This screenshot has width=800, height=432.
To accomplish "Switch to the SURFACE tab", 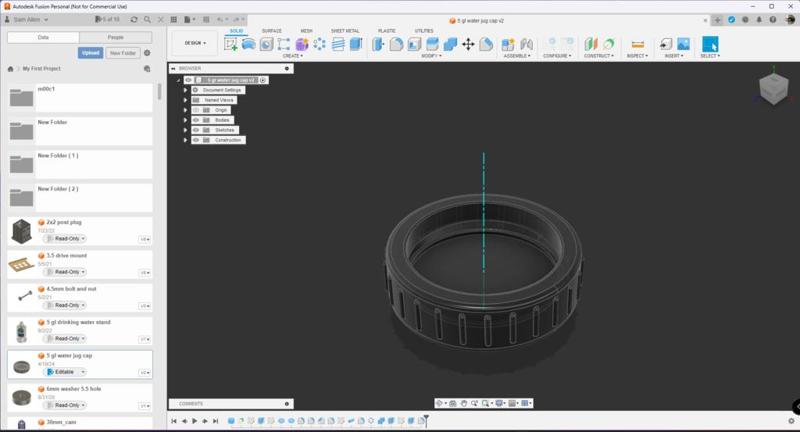I will click(x=271, y=31).
